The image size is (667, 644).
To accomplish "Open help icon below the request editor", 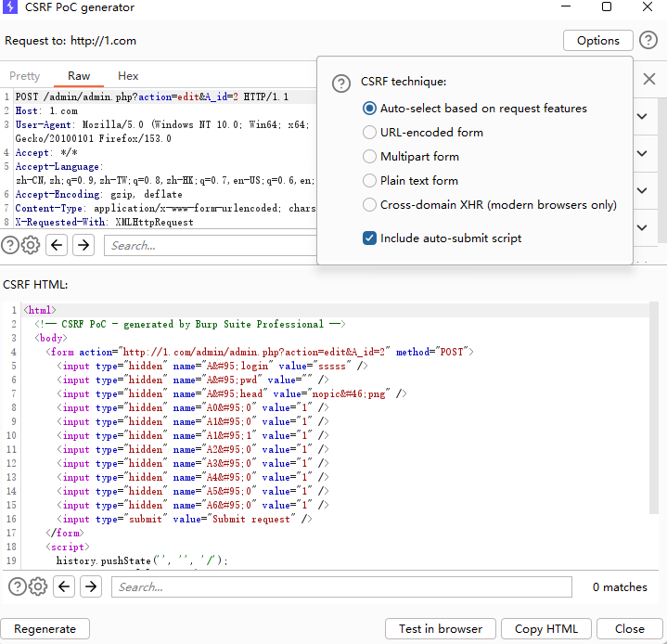I will click(x=10, y=245).
